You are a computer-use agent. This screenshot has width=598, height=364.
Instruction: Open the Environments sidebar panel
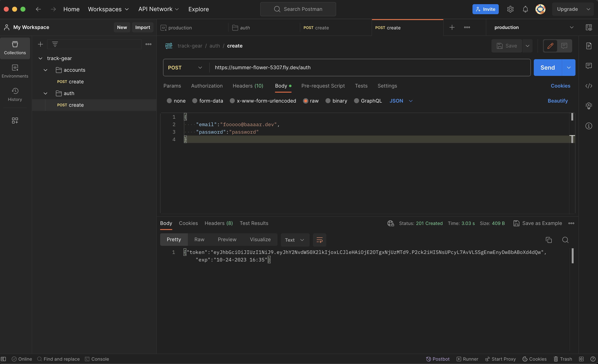click(x=15, y=71)
